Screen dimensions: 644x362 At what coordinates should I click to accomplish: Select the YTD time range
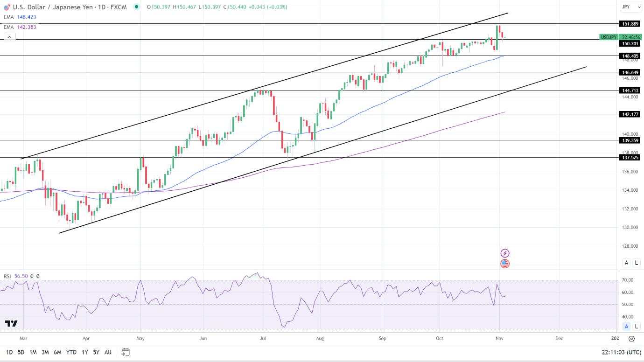click(71, 352)
